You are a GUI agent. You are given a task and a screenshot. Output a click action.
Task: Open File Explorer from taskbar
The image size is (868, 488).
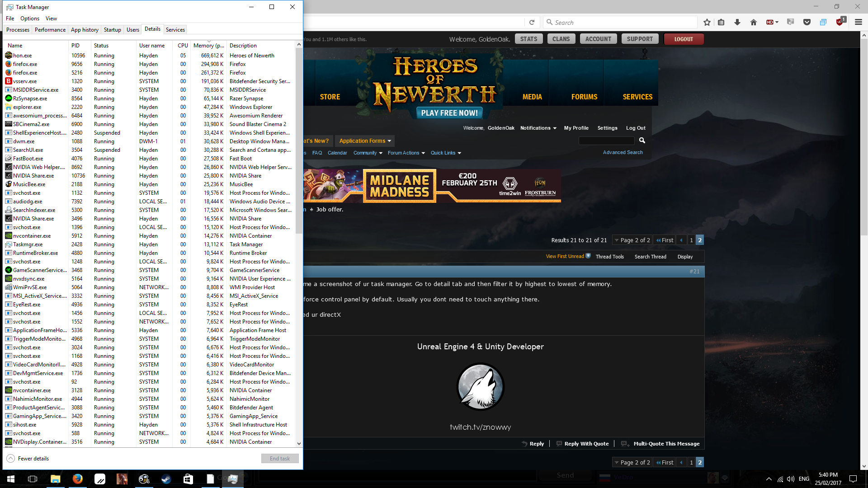(55, 479)
